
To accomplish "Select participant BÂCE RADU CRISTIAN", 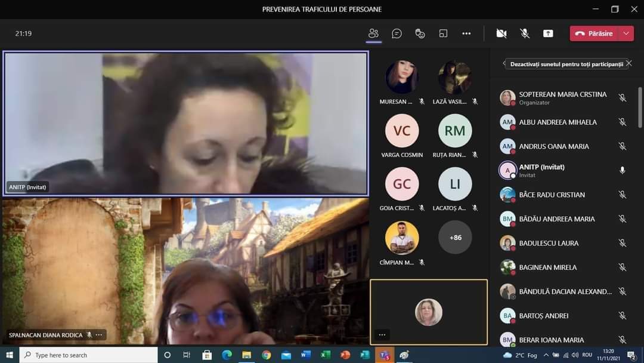I will click(x=552, y=195).
